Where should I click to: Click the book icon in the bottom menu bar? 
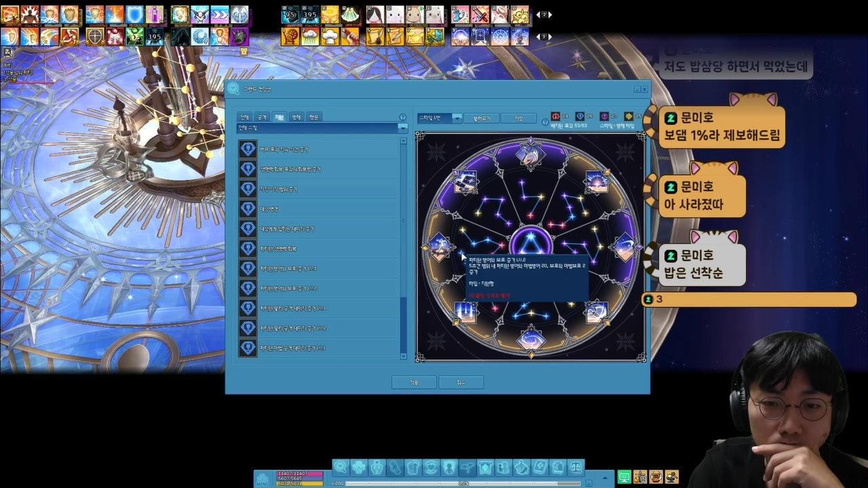(540, 467)
